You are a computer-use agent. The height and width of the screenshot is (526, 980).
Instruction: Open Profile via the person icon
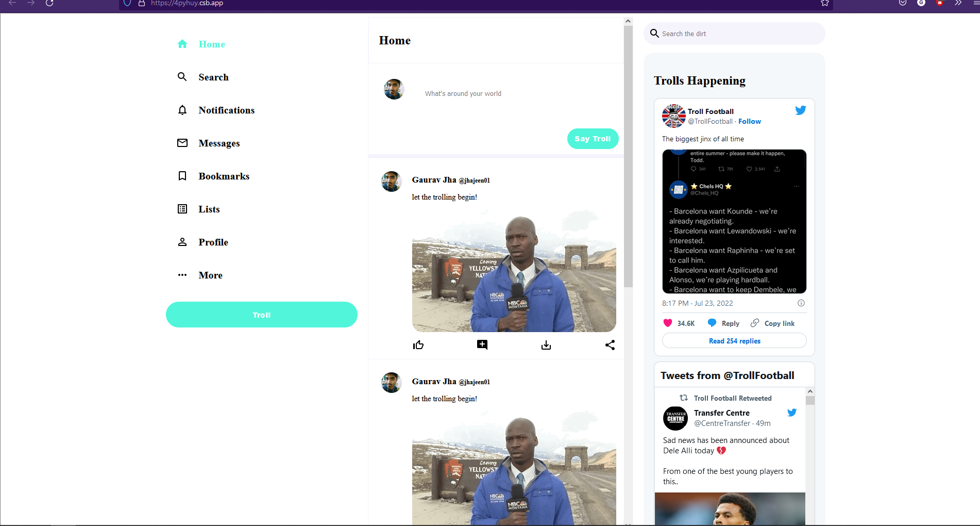182,242
